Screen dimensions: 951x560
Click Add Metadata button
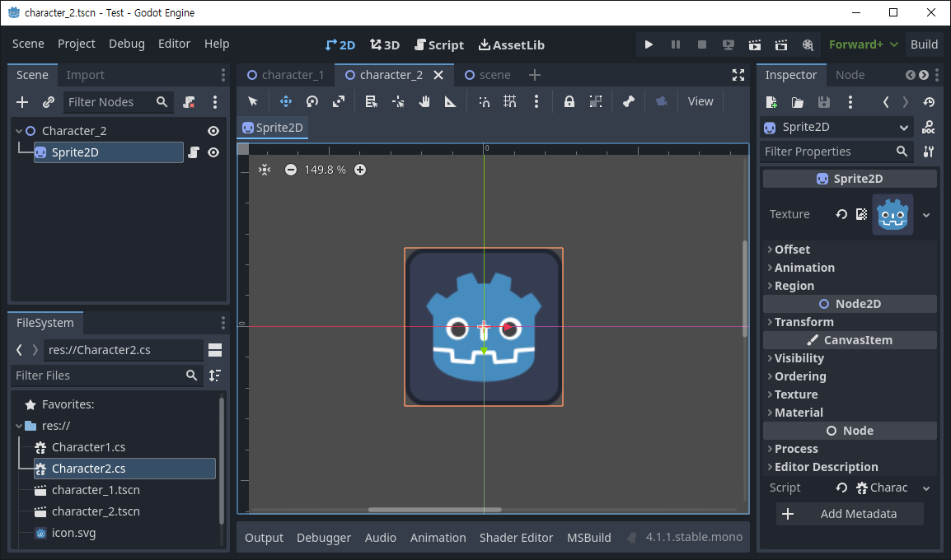coord(850,514)
